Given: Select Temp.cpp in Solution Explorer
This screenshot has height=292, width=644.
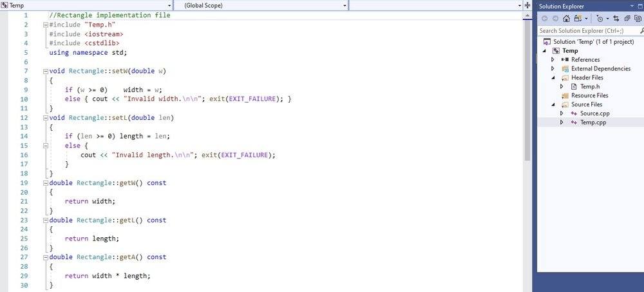Looking at the screenshot, I should 593,122.
